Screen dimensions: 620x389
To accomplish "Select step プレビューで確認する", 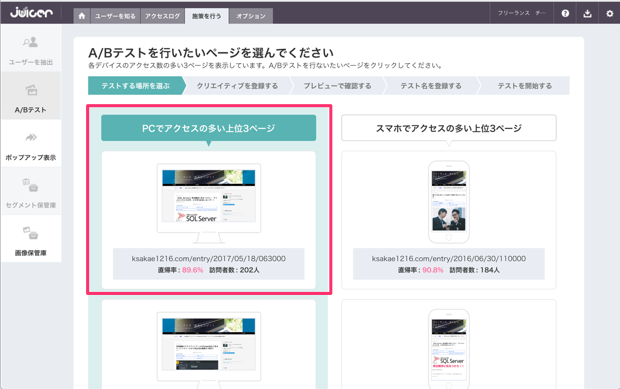I will point(337,86).
